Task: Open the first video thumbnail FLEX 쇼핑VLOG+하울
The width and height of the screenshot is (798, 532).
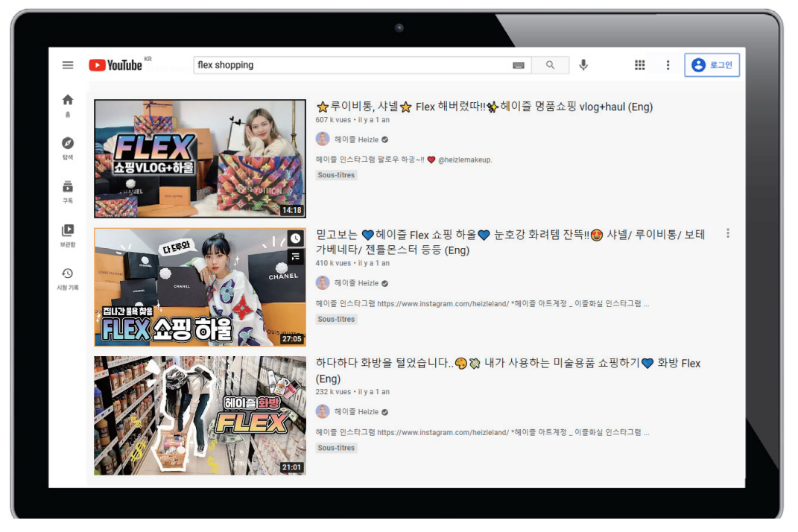Action: pyautogui.click(x=200, y=159)
